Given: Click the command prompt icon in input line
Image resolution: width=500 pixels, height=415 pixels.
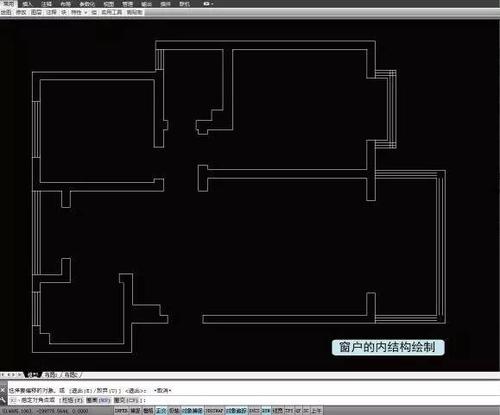Looking at the screenshot, I should pos(13,400).
